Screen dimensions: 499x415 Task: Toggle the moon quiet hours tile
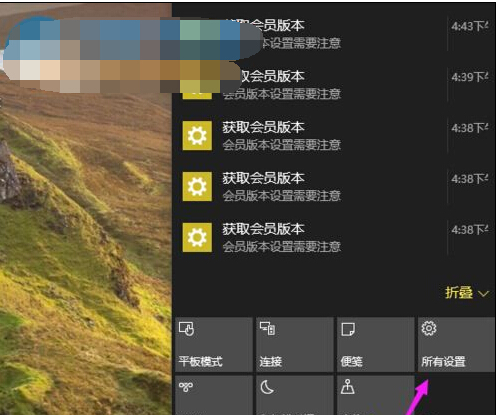point(295,395)
